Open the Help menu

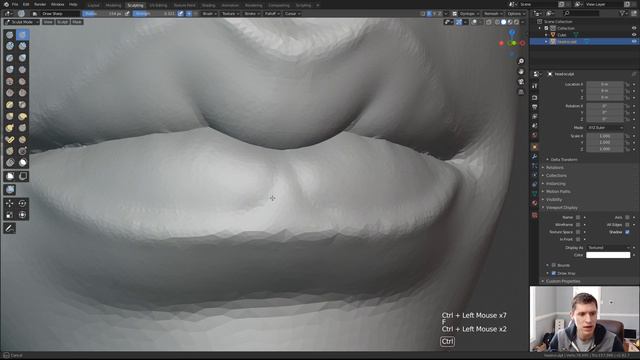pos(73,4)
